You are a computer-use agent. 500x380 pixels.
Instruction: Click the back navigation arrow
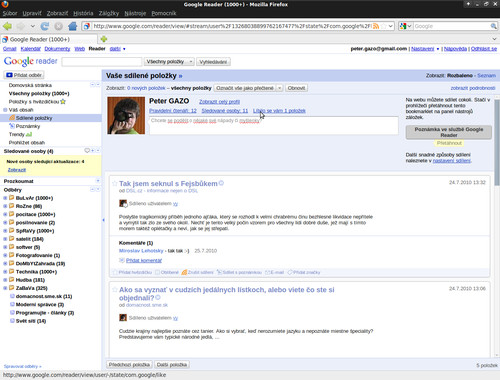(x=7, y=26)
